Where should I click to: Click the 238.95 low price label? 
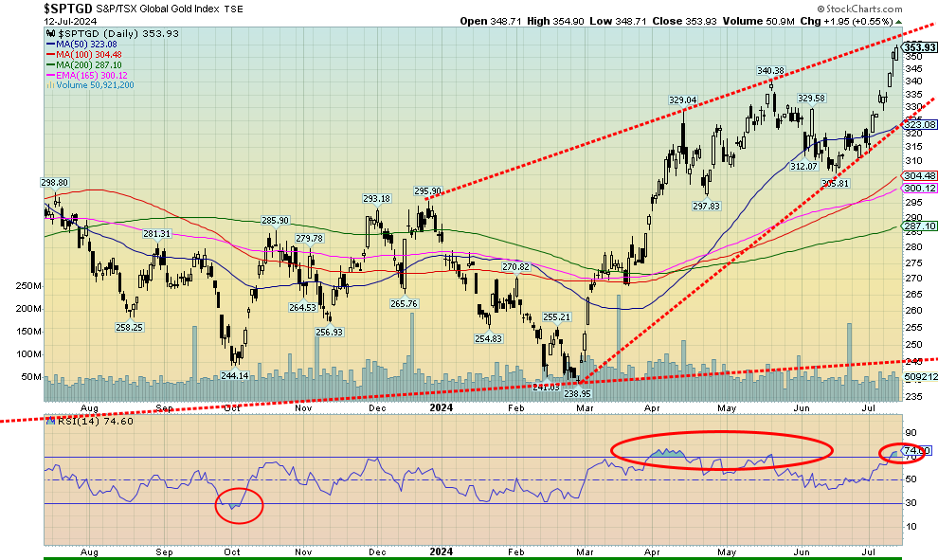577,392
